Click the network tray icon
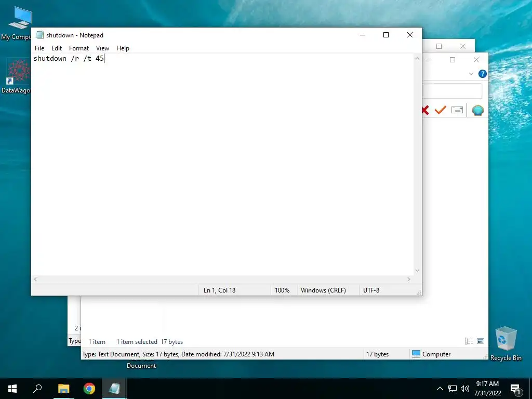This screenshot has height=399, width=532. tap(453, 389)
